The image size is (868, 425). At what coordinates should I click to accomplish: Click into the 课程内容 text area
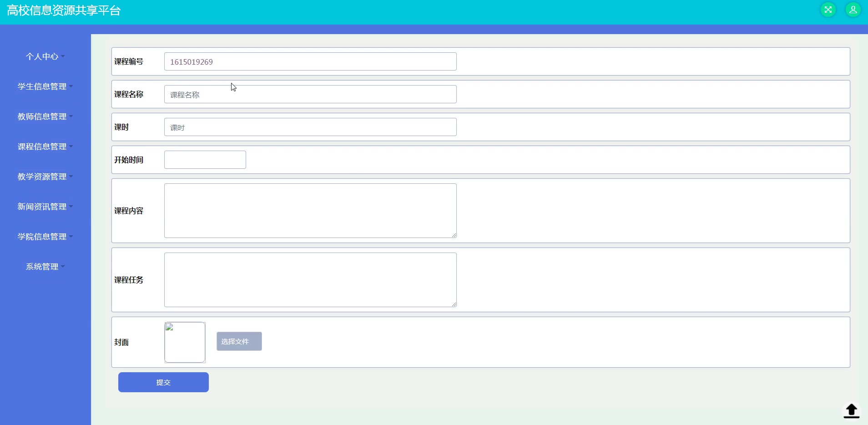click(x=310, y=211)
